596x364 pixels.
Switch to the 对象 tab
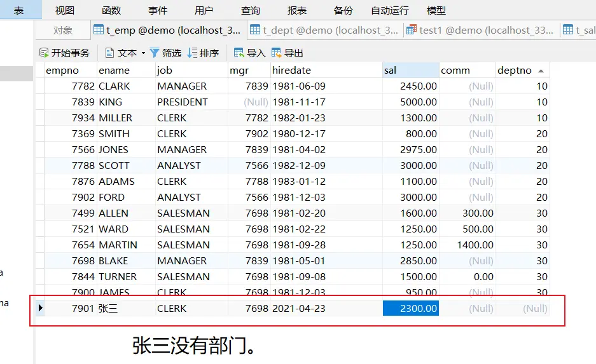point(63,30)
